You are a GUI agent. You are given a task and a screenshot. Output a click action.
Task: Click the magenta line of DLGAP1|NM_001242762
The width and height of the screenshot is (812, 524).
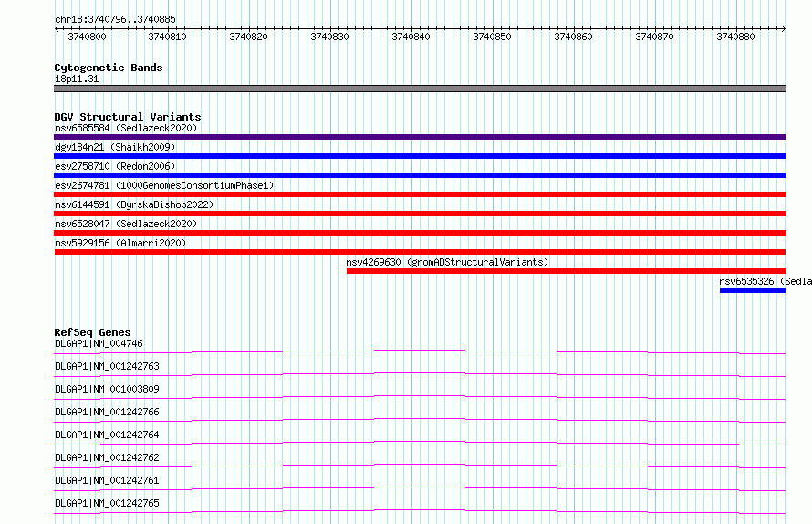[420, 466]
